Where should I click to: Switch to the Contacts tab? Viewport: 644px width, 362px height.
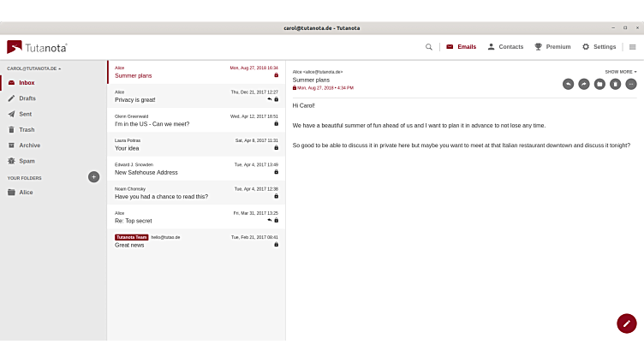(x=504, y=47)
